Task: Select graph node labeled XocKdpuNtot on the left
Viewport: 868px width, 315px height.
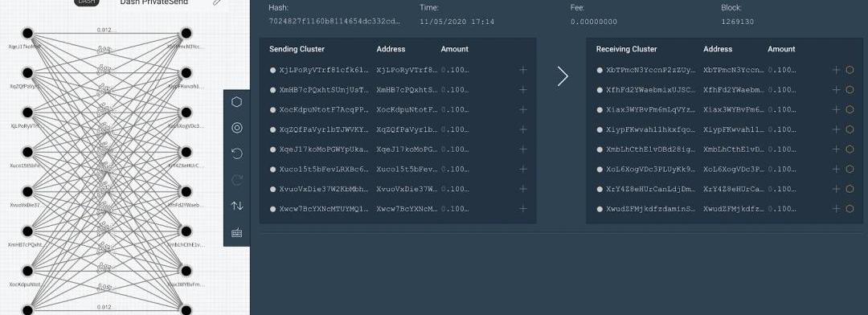Action: point(27,271)
